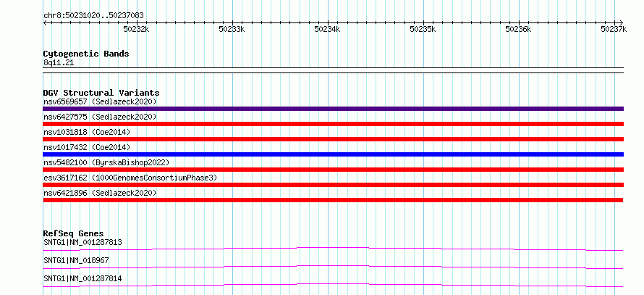
Task: Open the SNTG1|NM_001287814 transcript label
Action: point(82,279)
